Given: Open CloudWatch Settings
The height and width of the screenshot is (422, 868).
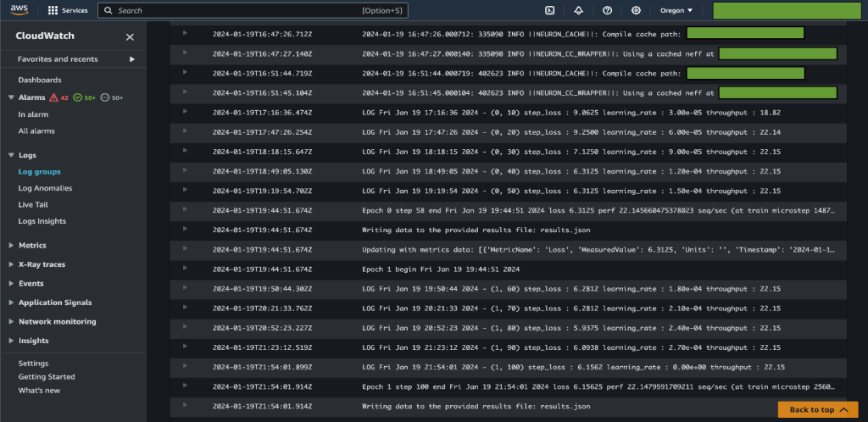Looking at the screenshot, I should coord(33,364).
